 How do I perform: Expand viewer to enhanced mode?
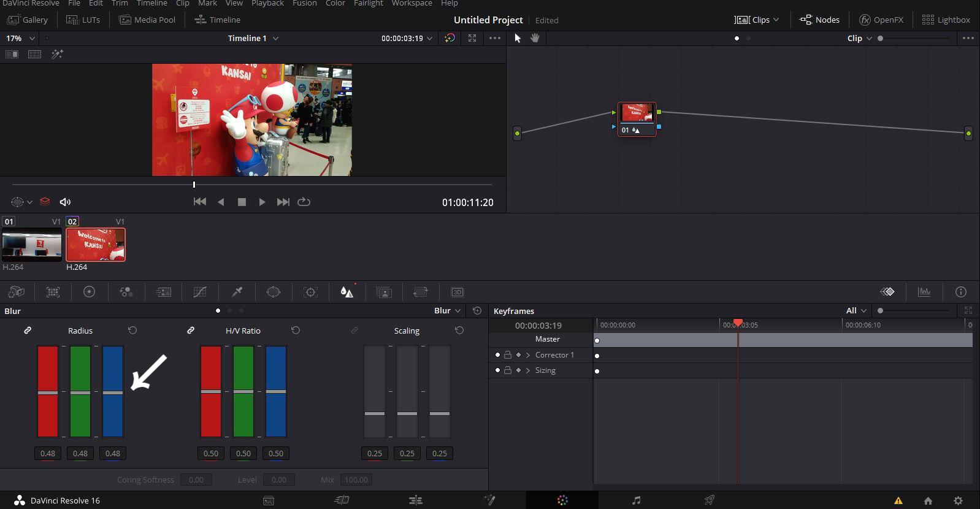pyautogui.click(x=472, y=38)
